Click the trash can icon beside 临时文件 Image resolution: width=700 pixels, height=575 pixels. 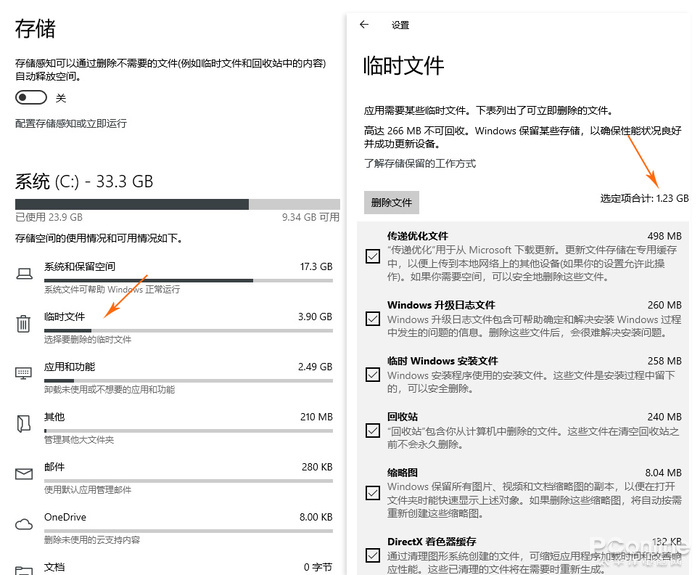[x=24, y=323]
